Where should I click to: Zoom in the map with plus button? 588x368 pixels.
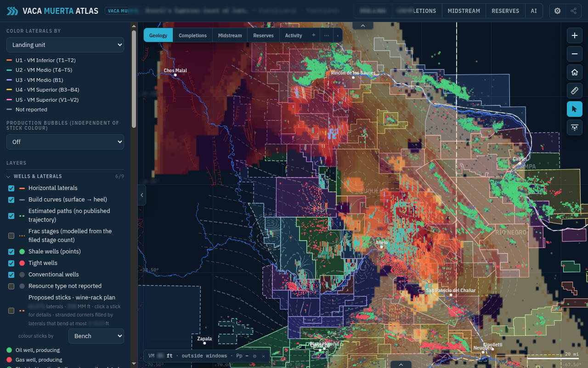575,35
